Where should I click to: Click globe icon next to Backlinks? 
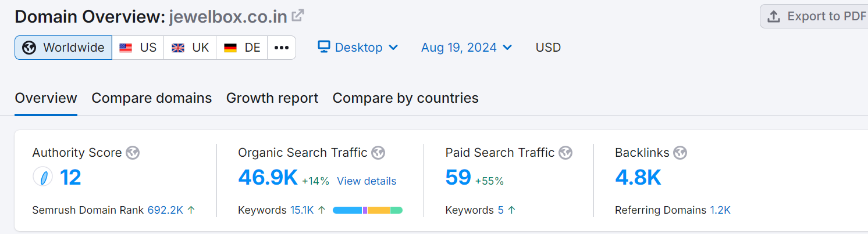(680, 153)
